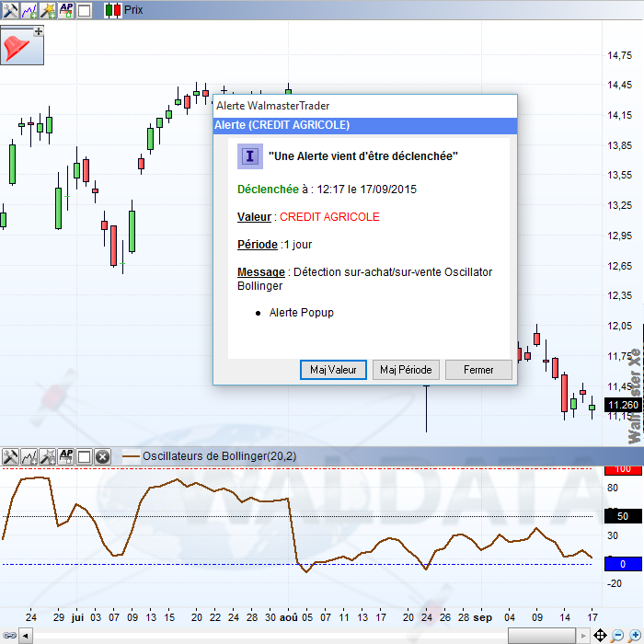
Task: Zoom out the chart
Action: pyautogui.click(x=617, y=636)
